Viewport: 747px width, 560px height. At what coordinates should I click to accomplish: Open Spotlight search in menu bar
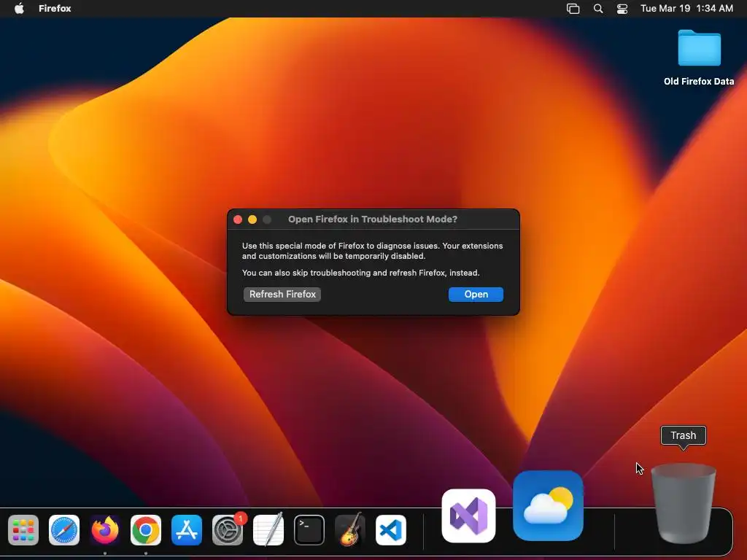[598, 9]
